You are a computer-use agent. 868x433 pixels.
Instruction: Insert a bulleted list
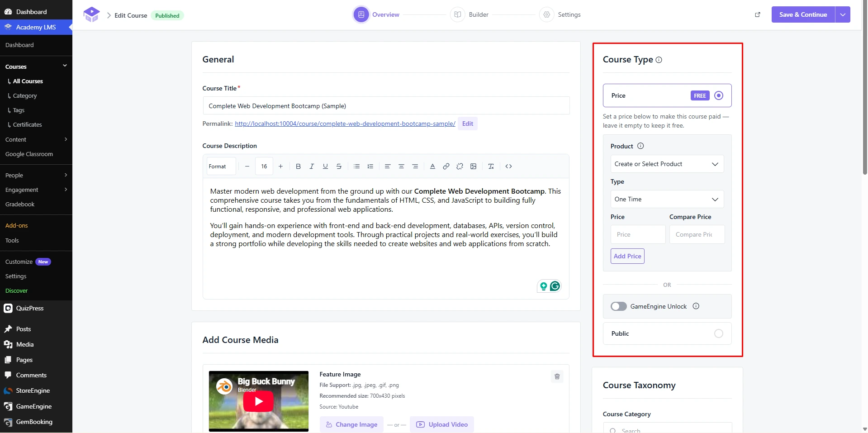pyautogui.click(x=356, y=167)
